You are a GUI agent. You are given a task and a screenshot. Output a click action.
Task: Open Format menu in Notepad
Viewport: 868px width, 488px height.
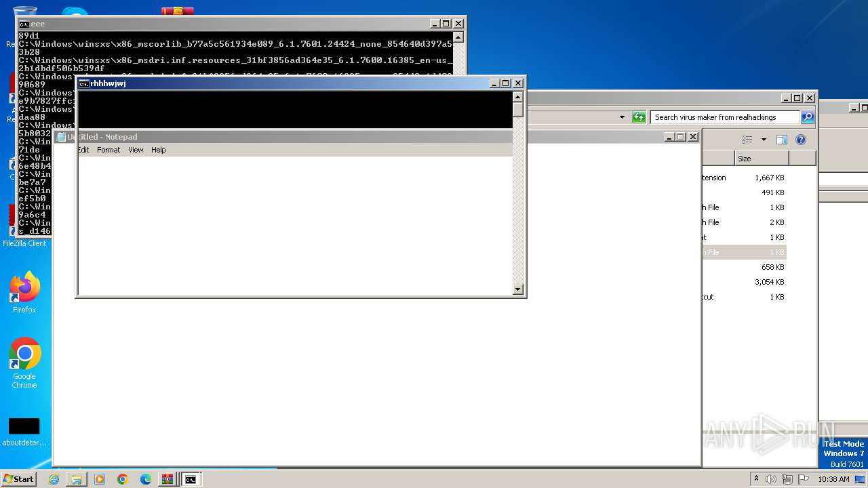tap(108, 150)
